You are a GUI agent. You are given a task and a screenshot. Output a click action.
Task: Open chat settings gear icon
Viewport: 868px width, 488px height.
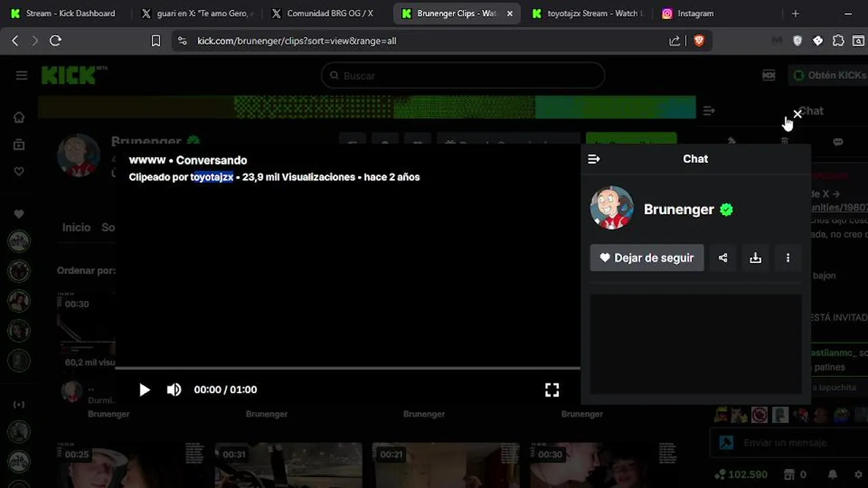859,474
